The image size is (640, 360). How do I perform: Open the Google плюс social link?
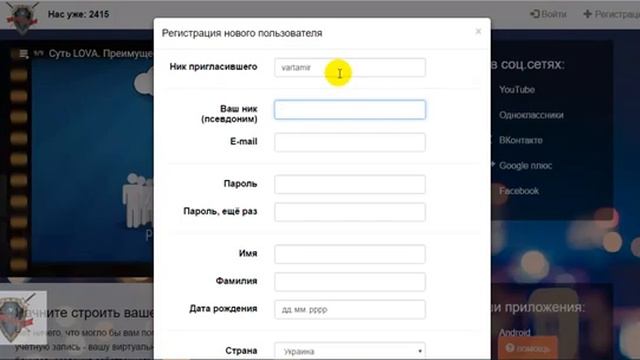pos(525,166)
